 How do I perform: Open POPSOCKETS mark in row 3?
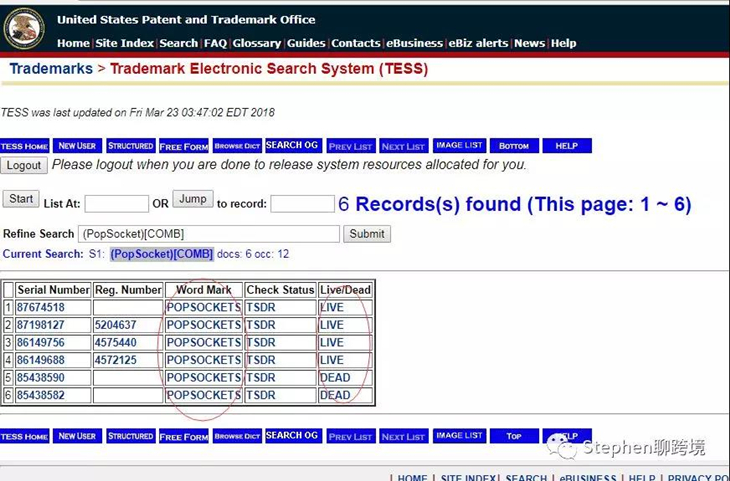tap(203, 343)
